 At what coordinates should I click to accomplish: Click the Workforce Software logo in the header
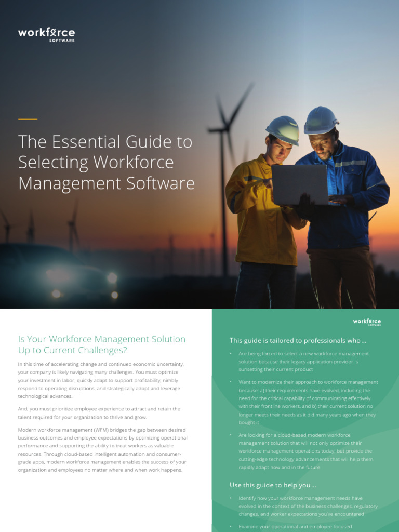coord(46,35)
